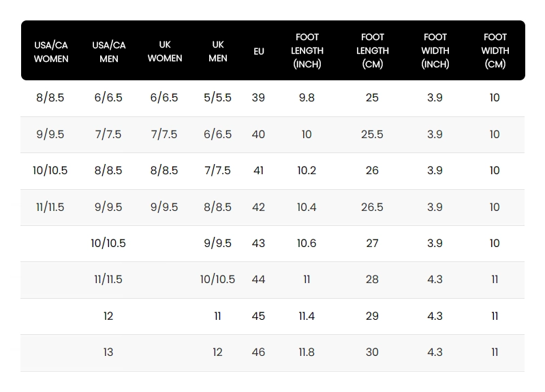Viewport: 545px width, 392px height.
Task: Click EU size 46 cell
Action: (258, 353)
